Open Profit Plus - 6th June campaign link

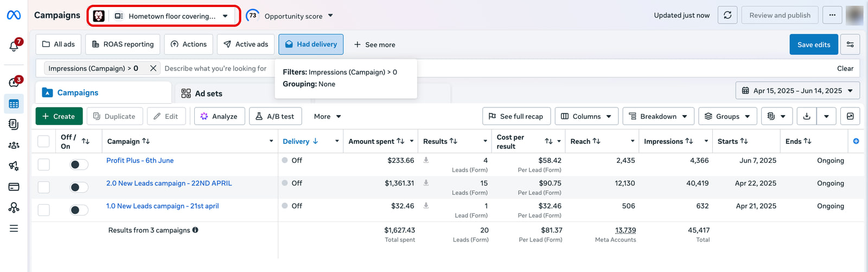click(140, 160)
